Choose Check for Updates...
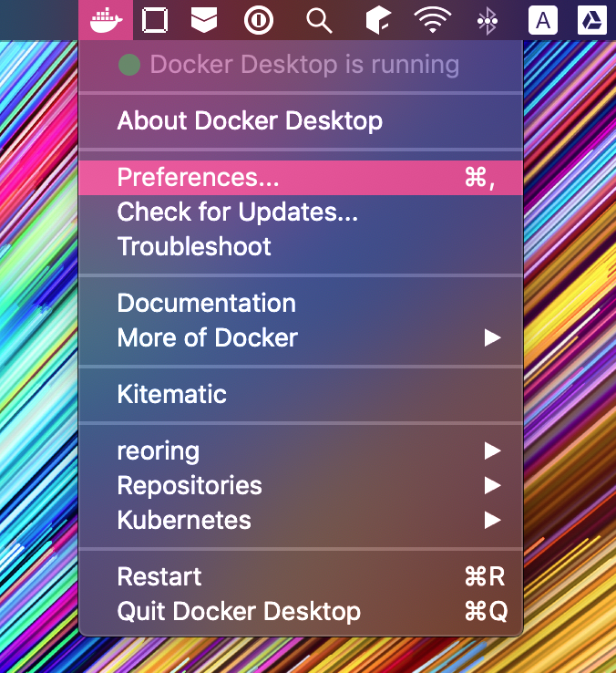 301,212
